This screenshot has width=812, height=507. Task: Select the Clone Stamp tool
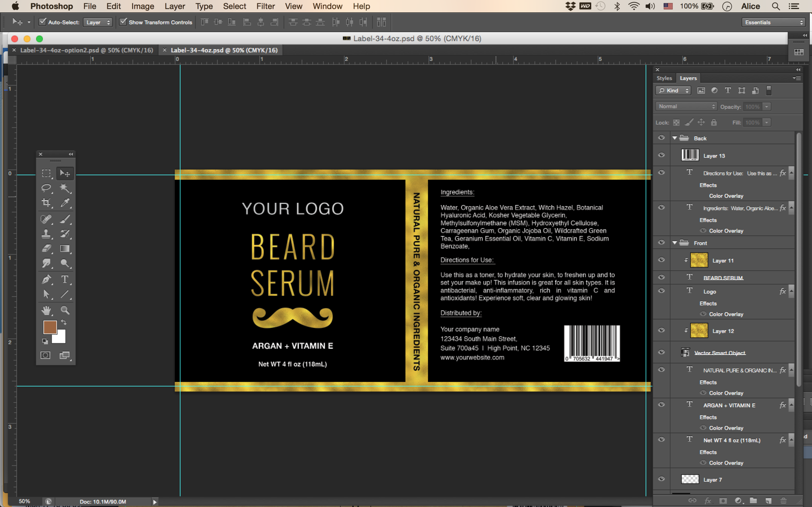tap(46, 234)
